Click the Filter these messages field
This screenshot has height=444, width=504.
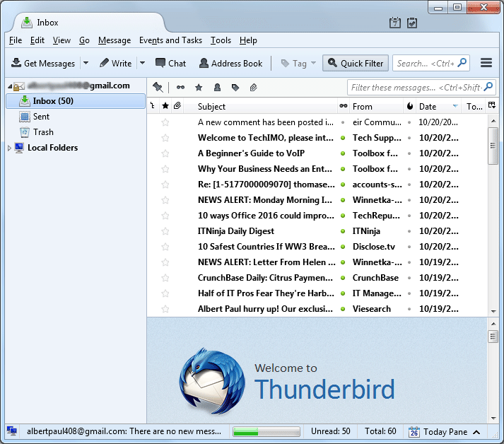point(421,87)
